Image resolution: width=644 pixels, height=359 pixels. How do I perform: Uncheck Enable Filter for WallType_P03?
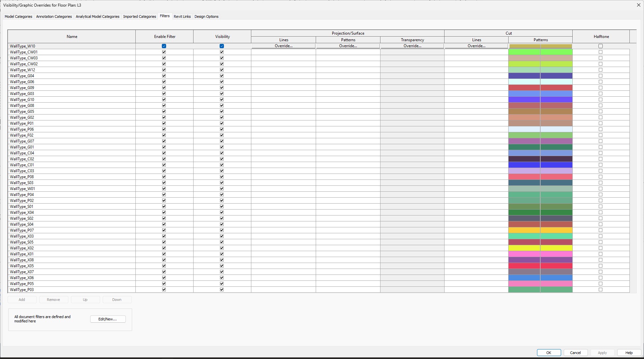[164, 290]
